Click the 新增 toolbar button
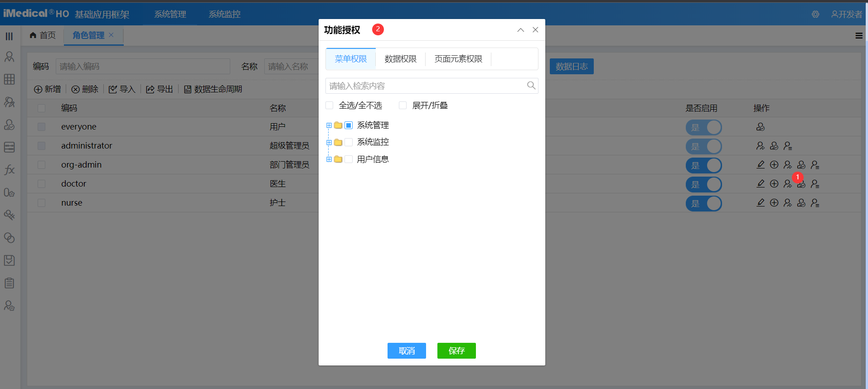Viewport: 868px width, 389px height. 48,89
